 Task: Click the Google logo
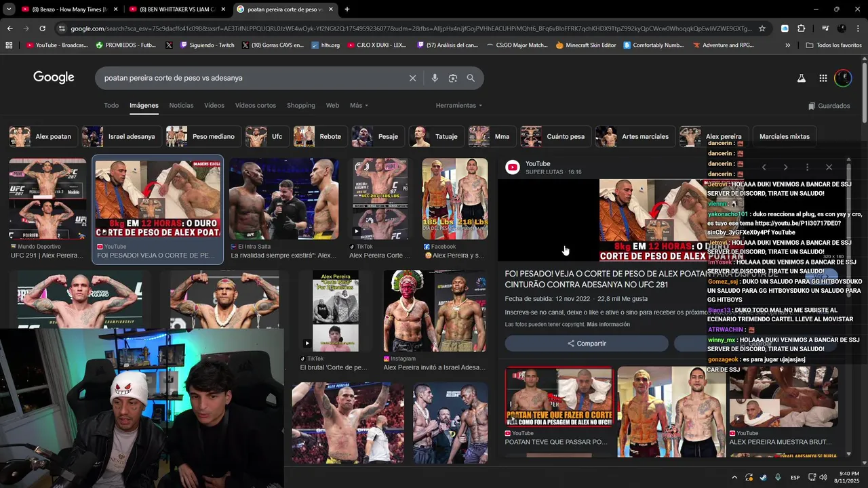pyautogui.click(x=54, y=77)
